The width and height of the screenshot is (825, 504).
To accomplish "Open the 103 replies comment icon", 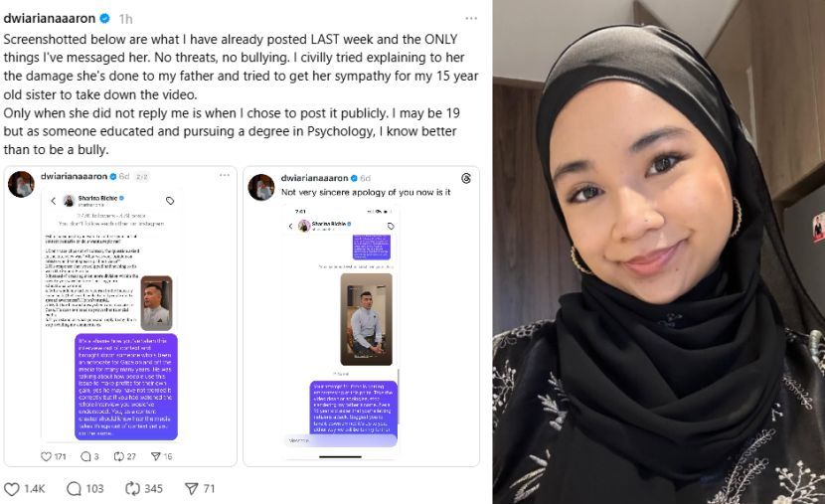I will (x=75, y=489).
